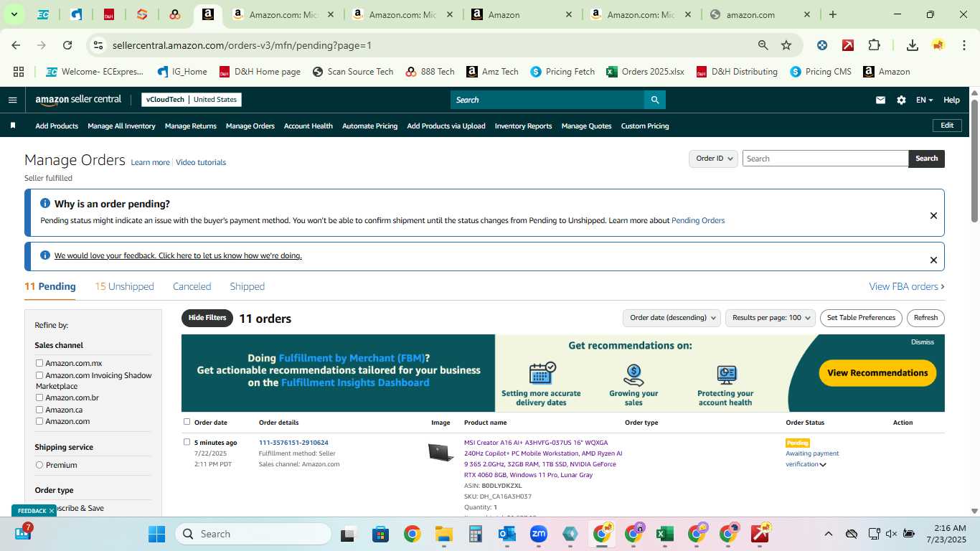The height and width of the screenshot is (551, 980).
Task: Check the Amazon.com.mx sales channel
Action: (x=39, y=363)
